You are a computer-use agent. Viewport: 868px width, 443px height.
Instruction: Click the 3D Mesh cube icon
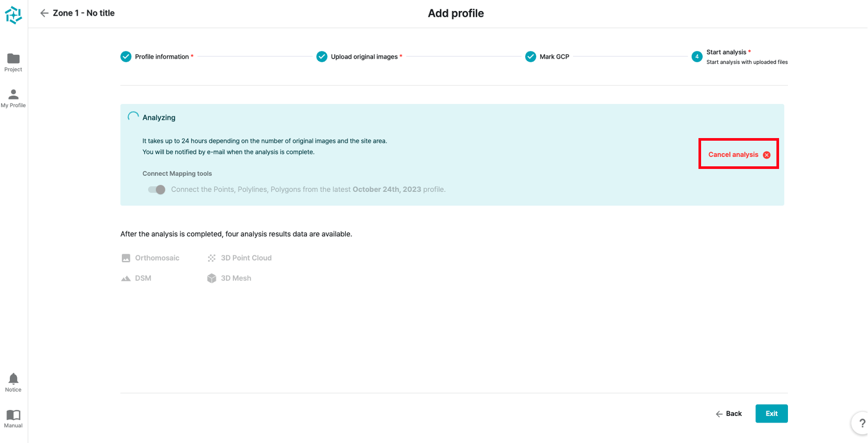tap(211, 278)
